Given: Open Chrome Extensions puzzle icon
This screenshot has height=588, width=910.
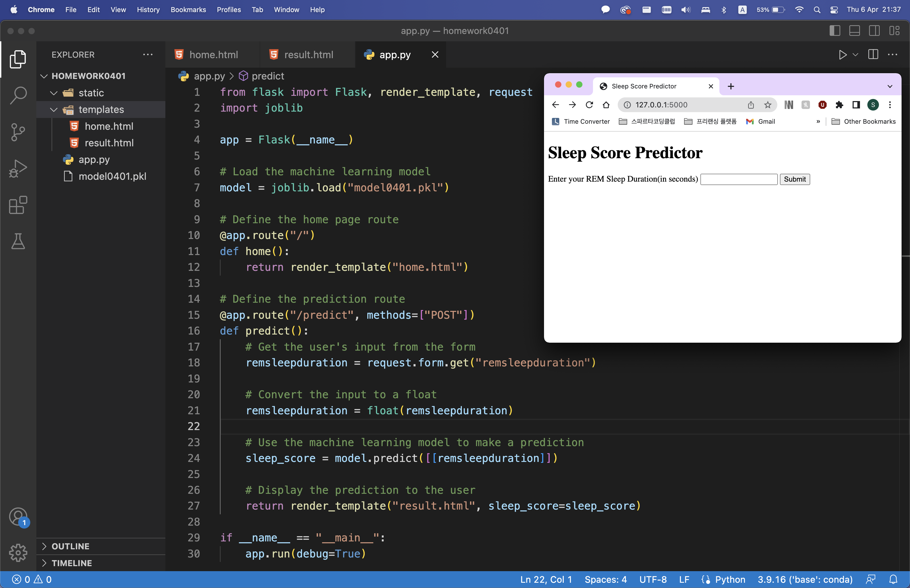Looking at the screenshot, I should tap(839, 104).
